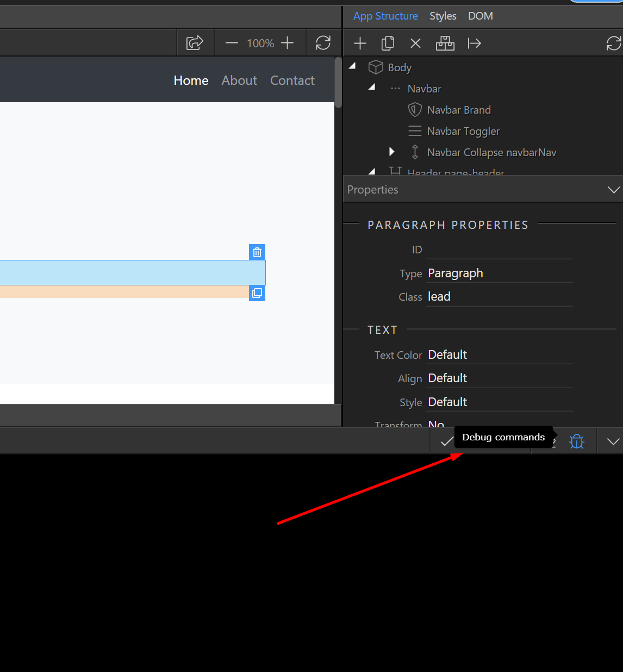Click the design view vertical scrollbar
The image size is (623, 672).
click(338, 82)
